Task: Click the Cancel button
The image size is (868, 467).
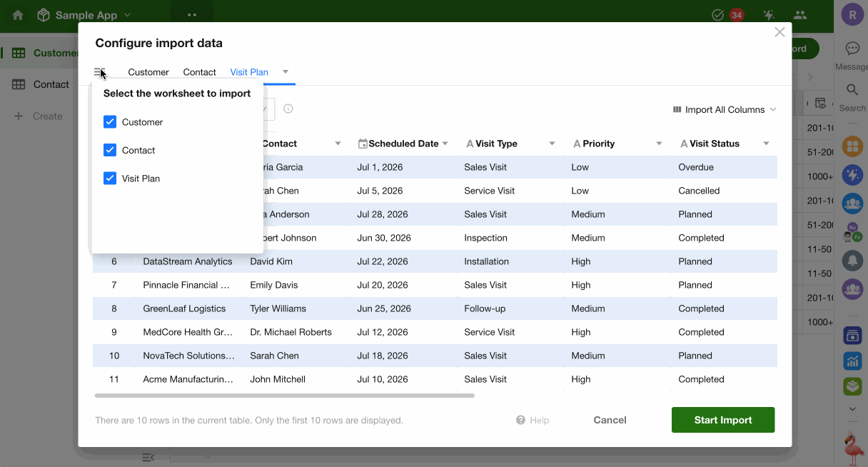Action: pos(610,420)
